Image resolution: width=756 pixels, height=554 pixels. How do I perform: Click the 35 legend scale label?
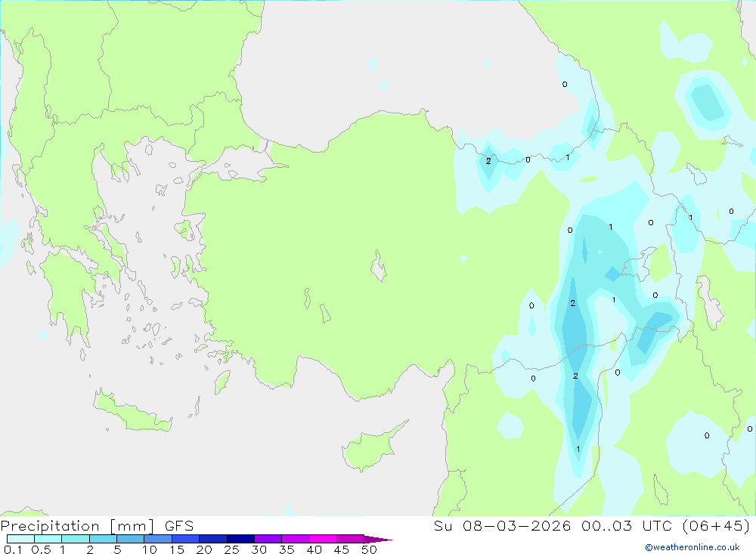[x=287, y=549]
